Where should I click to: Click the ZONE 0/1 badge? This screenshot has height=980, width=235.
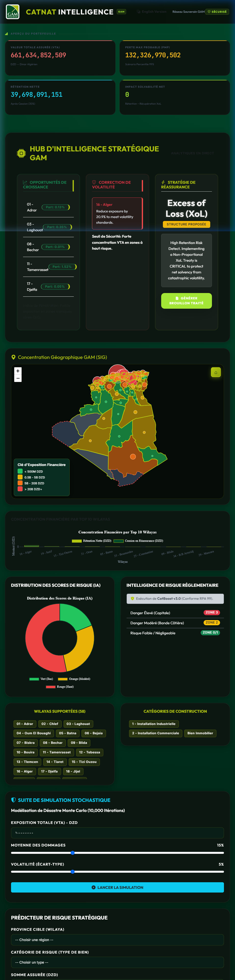pos(210,632)
